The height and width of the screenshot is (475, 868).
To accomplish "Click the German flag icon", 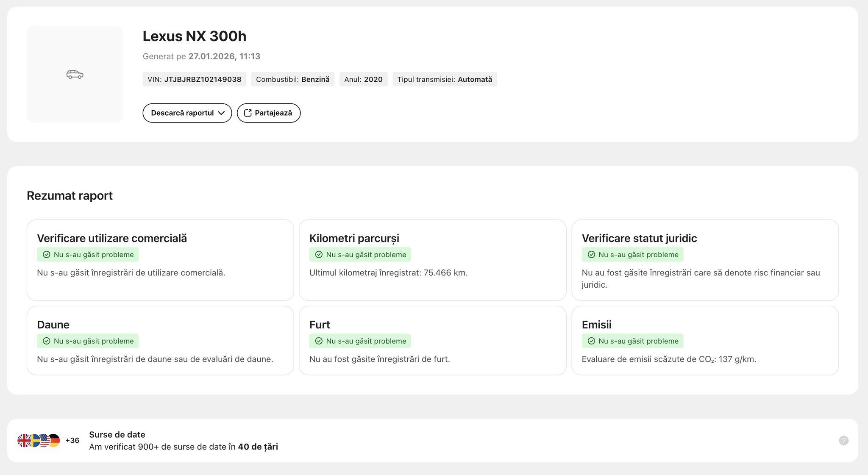I will click(x=56, y=441).
